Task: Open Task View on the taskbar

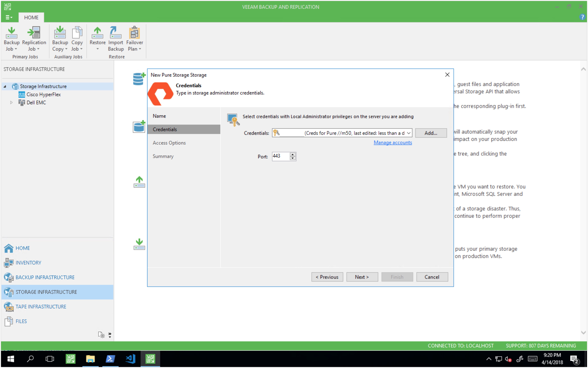Action: pos(50,359)
